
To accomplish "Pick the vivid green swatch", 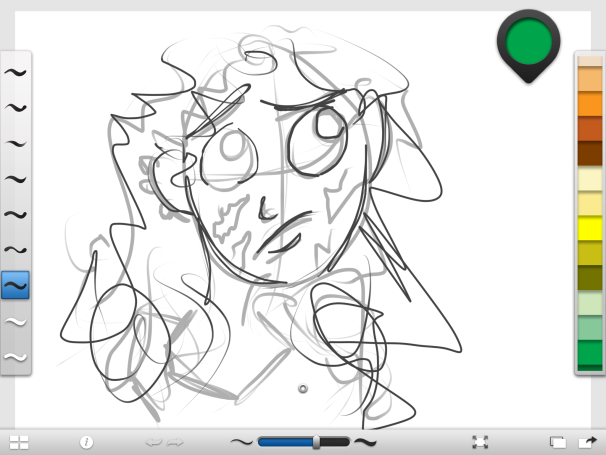I will (590, 353).
